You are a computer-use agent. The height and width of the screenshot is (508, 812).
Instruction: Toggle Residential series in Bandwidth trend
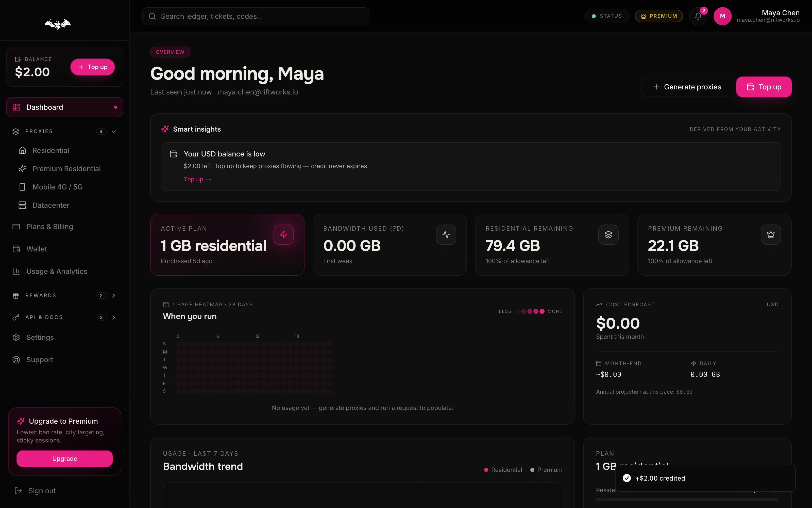coord(503,470)
